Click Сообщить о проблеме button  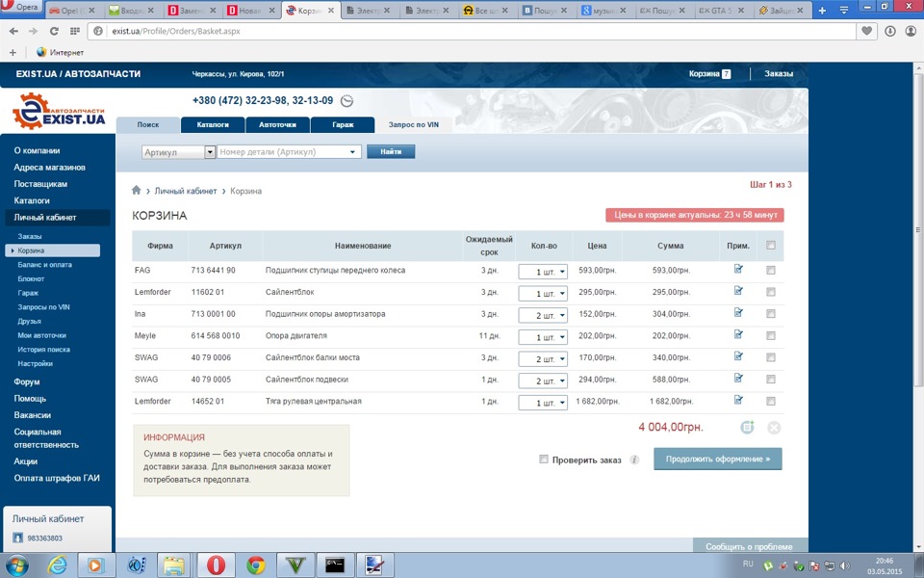(x=749, y=546)
